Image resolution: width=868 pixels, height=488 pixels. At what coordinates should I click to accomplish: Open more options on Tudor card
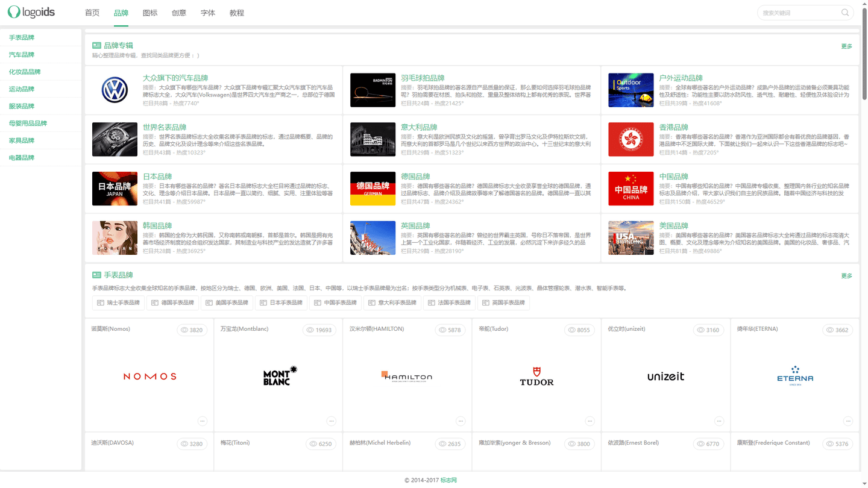tap(590, 421)
